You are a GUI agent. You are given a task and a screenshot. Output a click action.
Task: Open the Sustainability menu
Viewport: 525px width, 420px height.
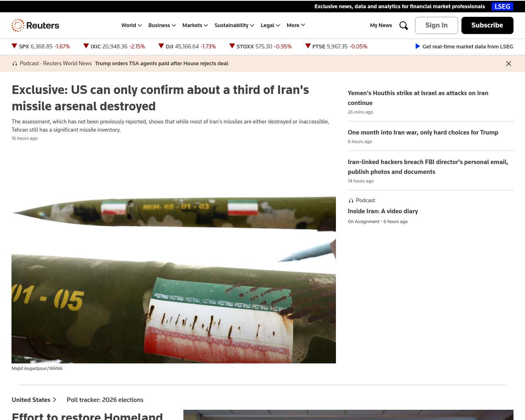(234, 25)
